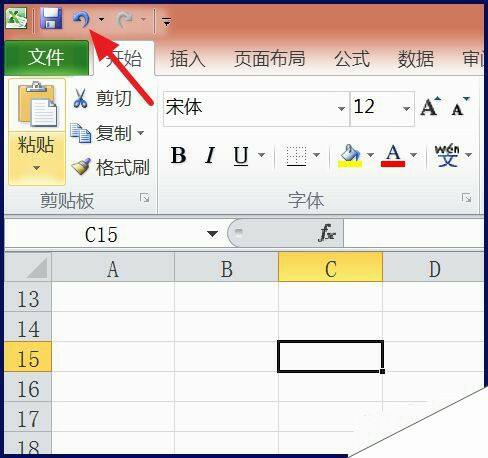Click the wén phonetic guide icon
The image size is (488, 458).
click(x=447, y=155)
